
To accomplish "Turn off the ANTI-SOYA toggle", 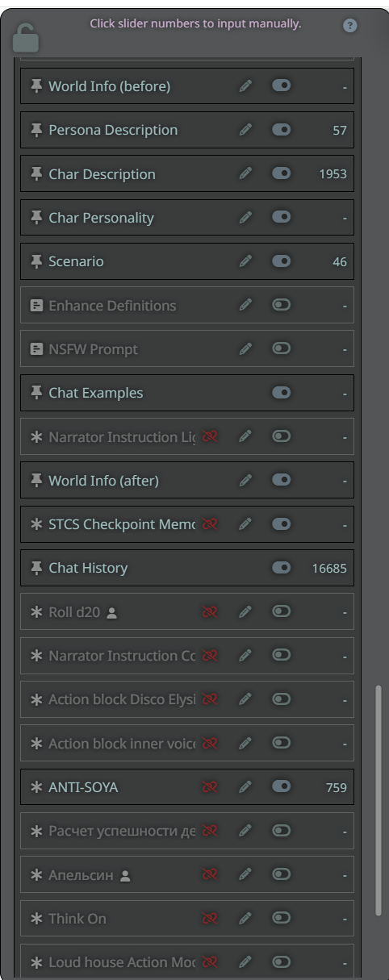I will click(x=281, y=786).
